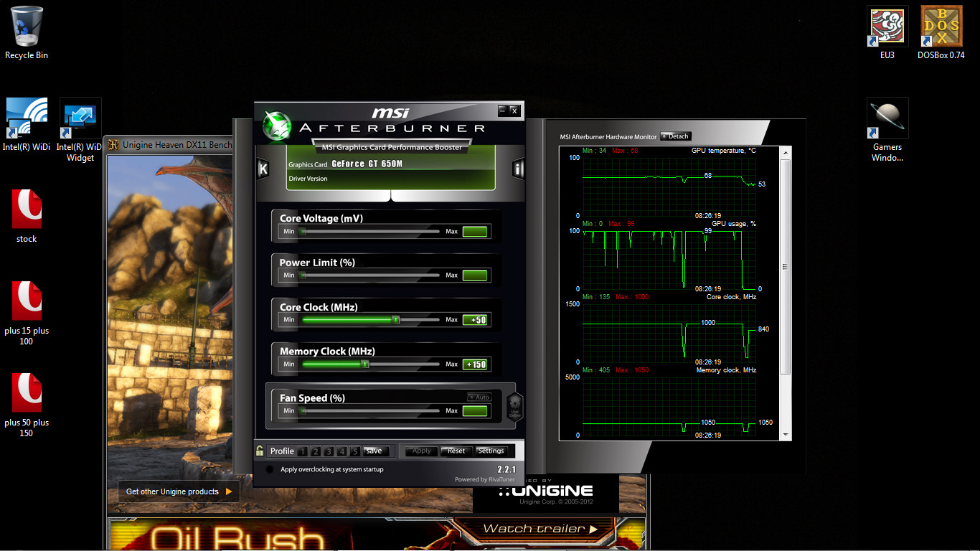Open the Recycle Bin desktop icon
The height and width of the screenshot is (551, 980).
27,33
